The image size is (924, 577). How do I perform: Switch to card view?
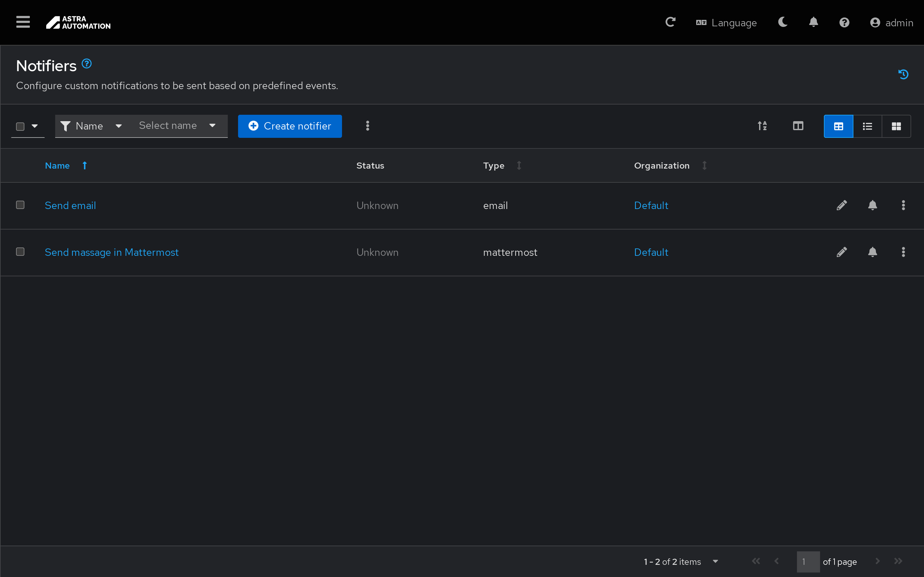tap(896, 126)
